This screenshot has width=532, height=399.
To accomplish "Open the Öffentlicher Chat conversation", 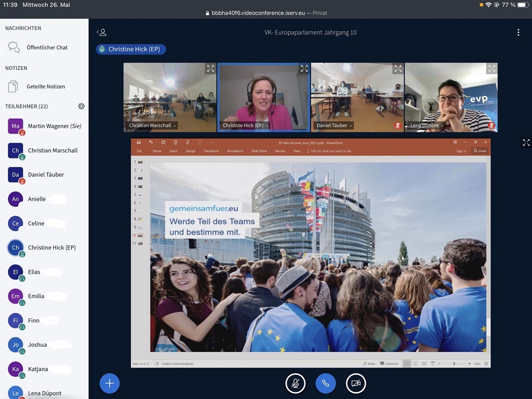I will coord(47,47).
